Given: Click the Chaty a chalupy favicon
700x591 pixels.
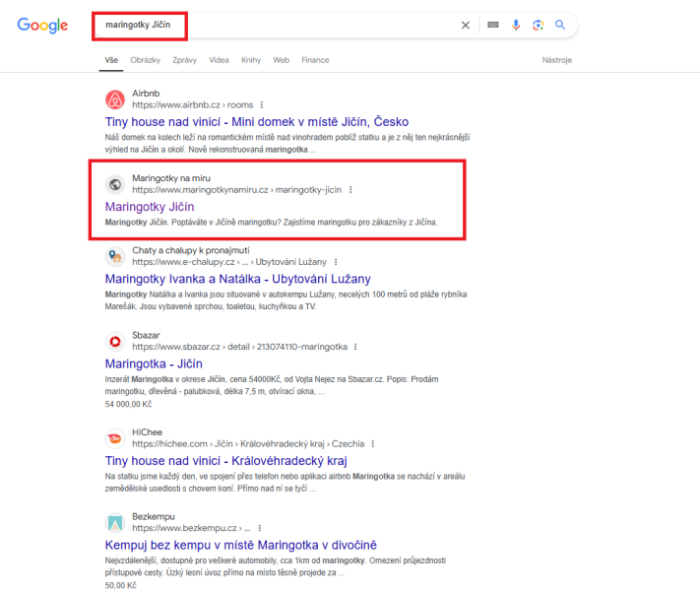Looking at the screenshot, I should (x=115, y=256).
